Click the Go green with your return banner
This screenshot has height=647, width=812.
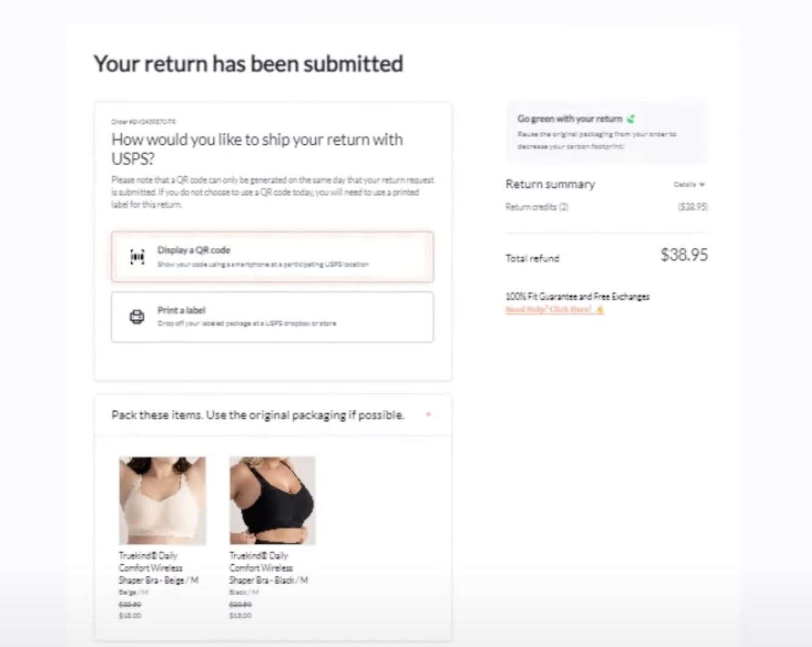click(607, 132)
